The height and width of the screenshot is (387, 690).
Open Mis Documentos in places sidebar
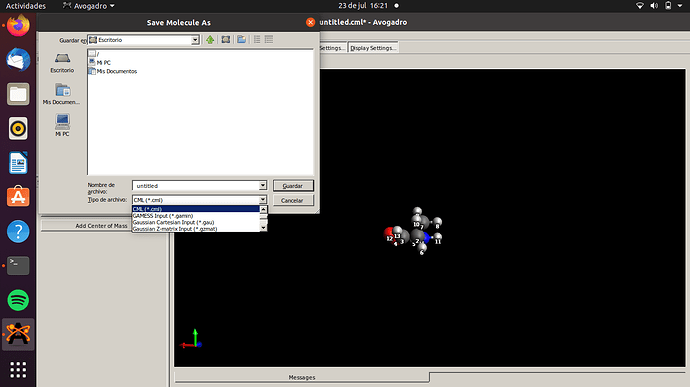point(62,94)
